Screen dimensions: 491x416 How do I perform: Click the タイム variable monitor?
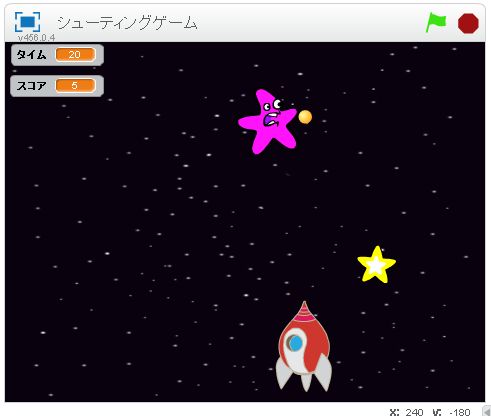57,55
